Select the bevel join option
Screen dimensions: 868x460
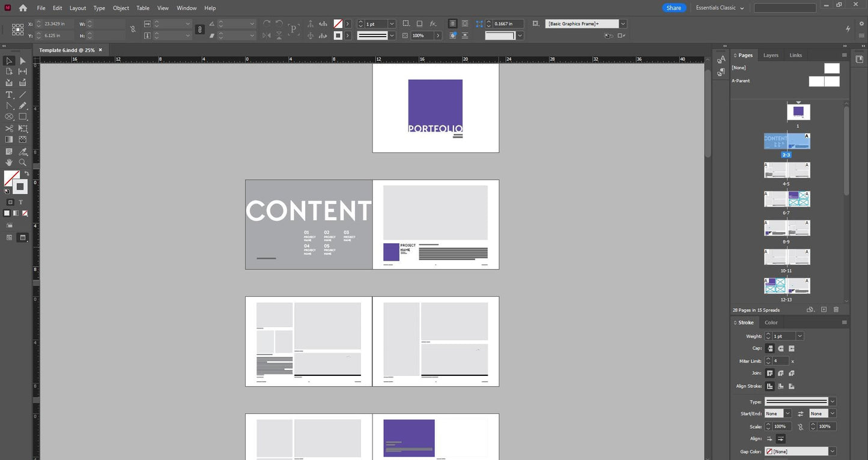tap(792, 374)
